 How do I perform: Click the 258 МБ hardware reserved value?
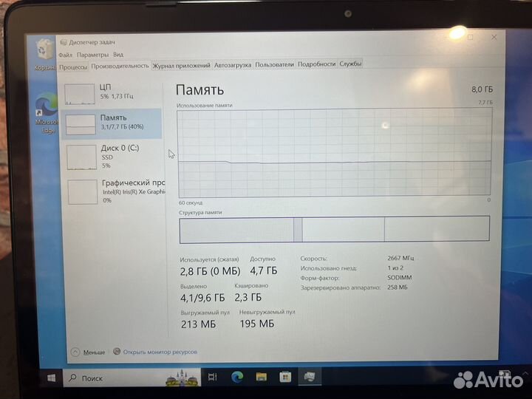tap(398, 287)
